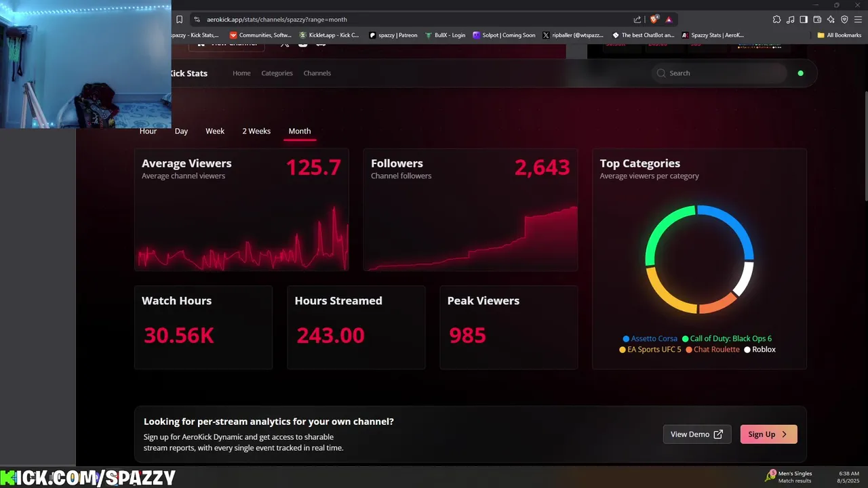Open Spazzy Stats | AeroK... bookmark
Screen dimensions: 868x488
click(713, 35)
